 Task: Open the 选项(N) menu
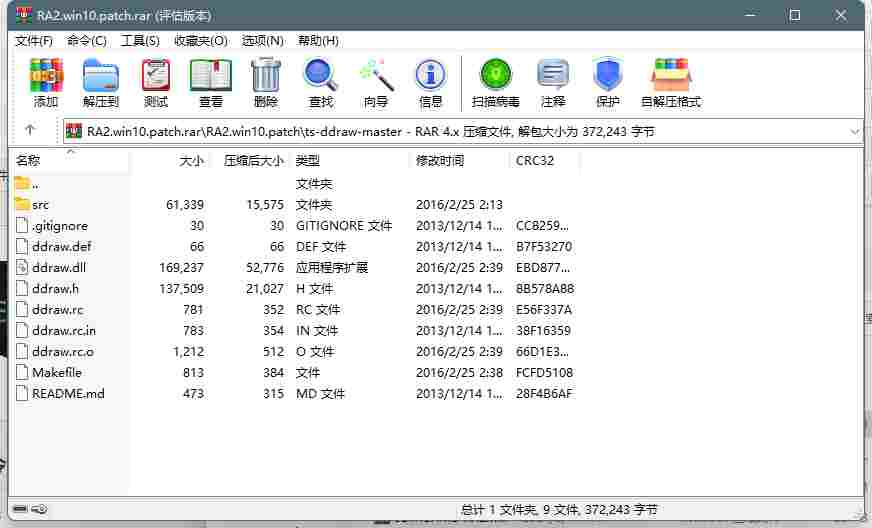262,41
